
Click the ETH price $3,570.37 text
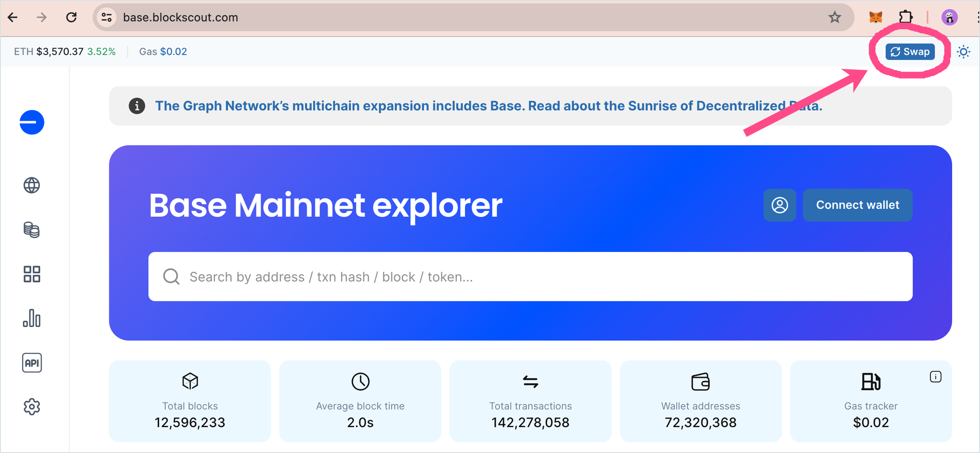click(x=60, y=51)
